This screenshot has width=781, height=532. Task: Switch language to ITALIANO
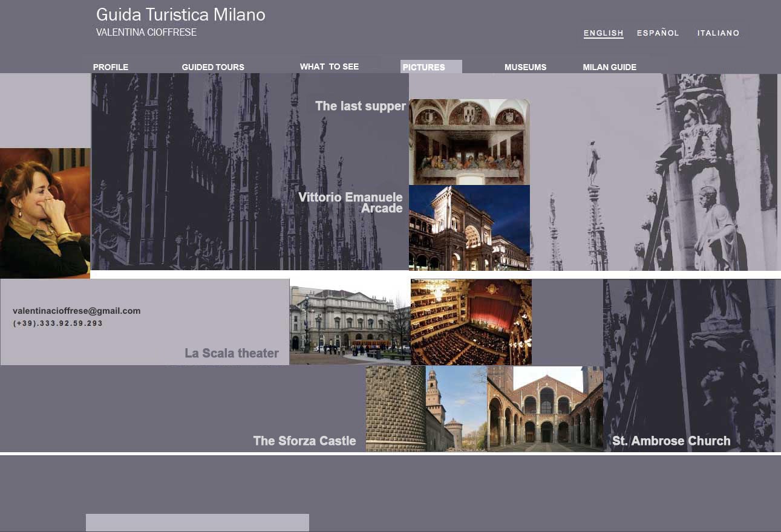(x=718, y=33)
